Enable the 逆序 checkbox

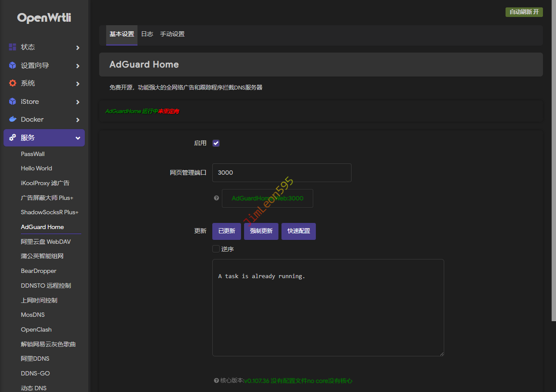[x=216, y=249]
